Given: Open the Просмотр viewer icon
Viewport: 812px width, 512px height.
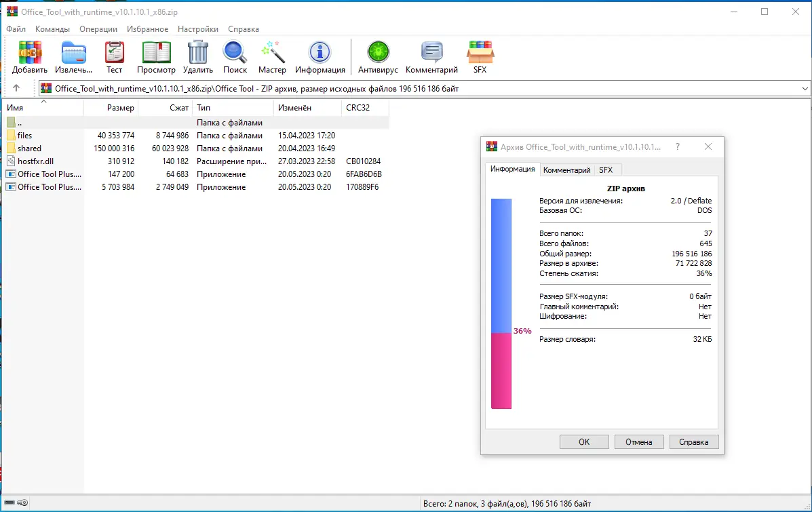Looking at the screenshot, I should [155, 53].
